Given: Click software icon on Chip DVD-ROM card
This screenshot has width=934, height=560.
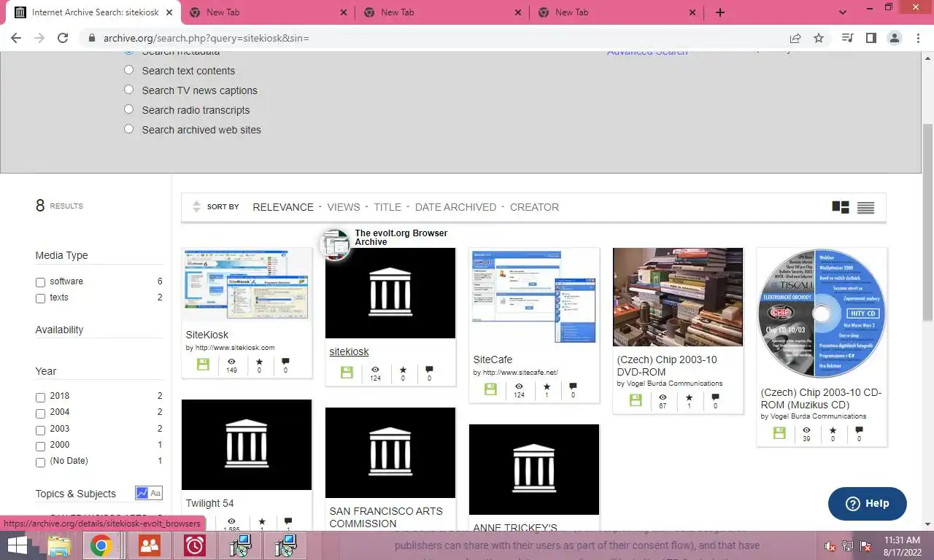Looking at the screenshot, I should click(636, 400).
